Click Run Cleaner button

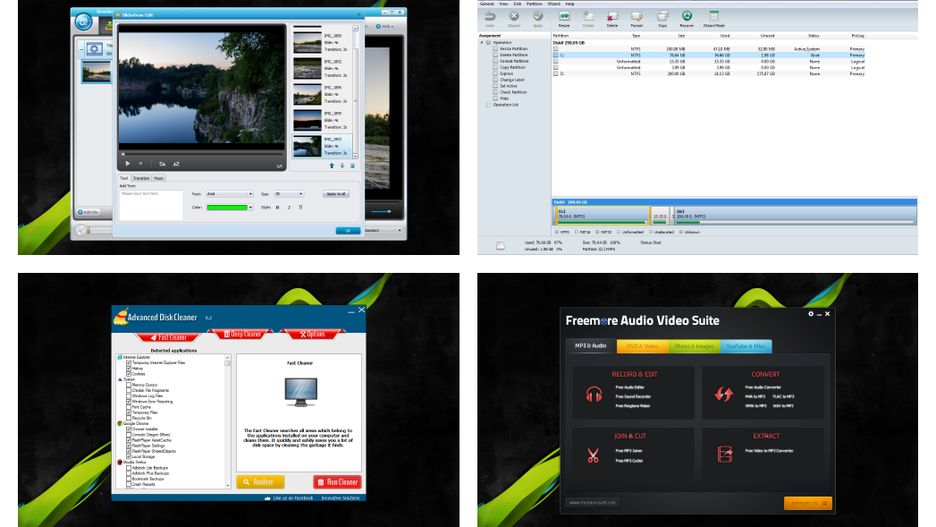coord(337,482)
